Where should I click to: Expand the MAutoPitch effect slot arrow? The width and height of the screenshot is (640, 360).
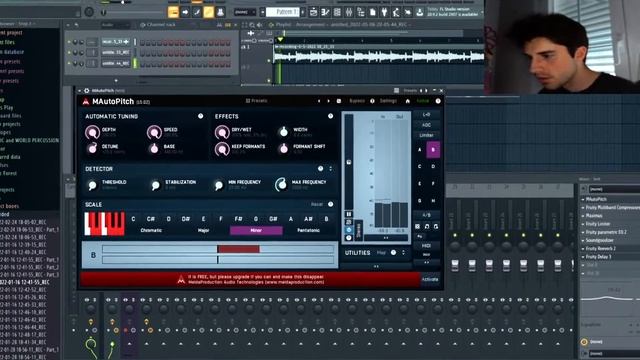tap(583, 199)
